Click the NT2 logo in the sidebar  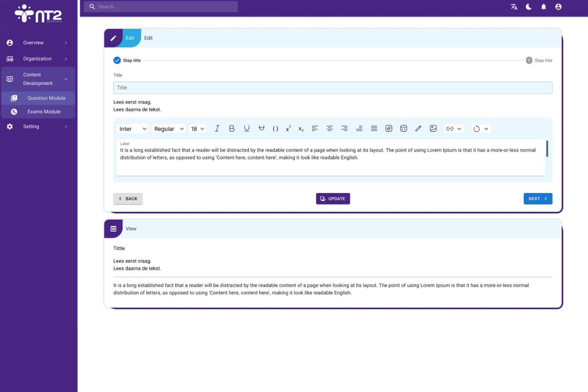click(38, 14)
